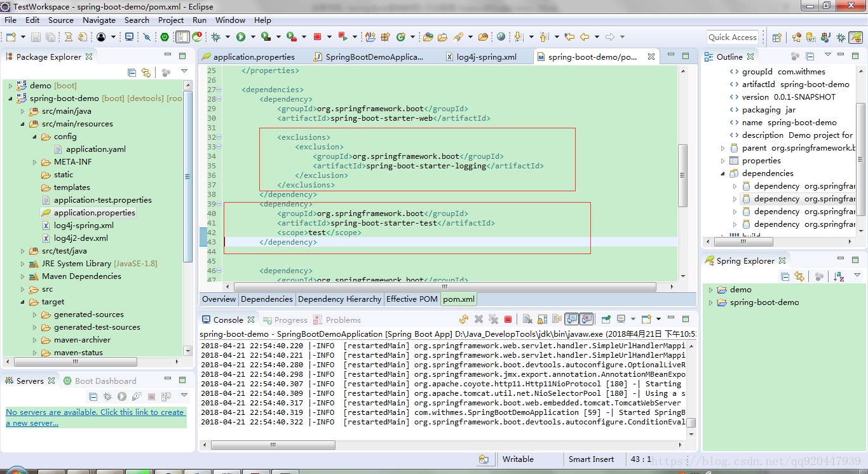The height and width of the screenshot is (474, 868).
Task: Open the Git perspective icon
Action: click(x=811, y=37)
